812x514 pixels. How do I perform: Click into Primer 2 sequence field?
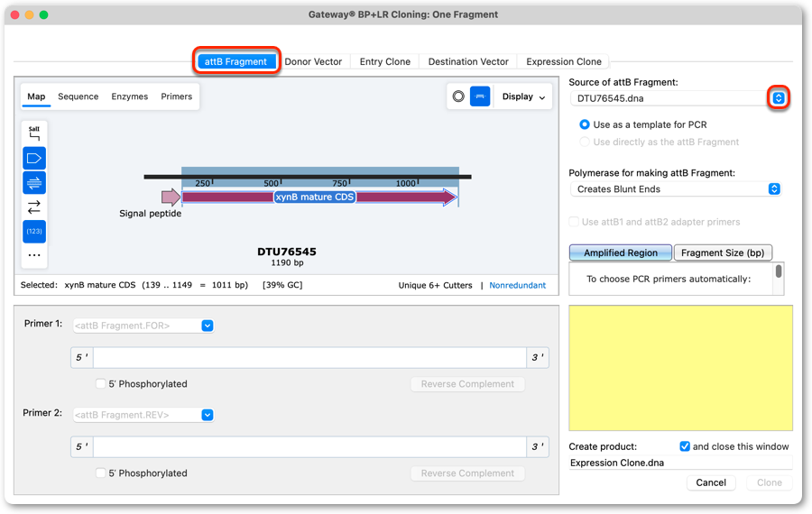click(x=309, y=446)
